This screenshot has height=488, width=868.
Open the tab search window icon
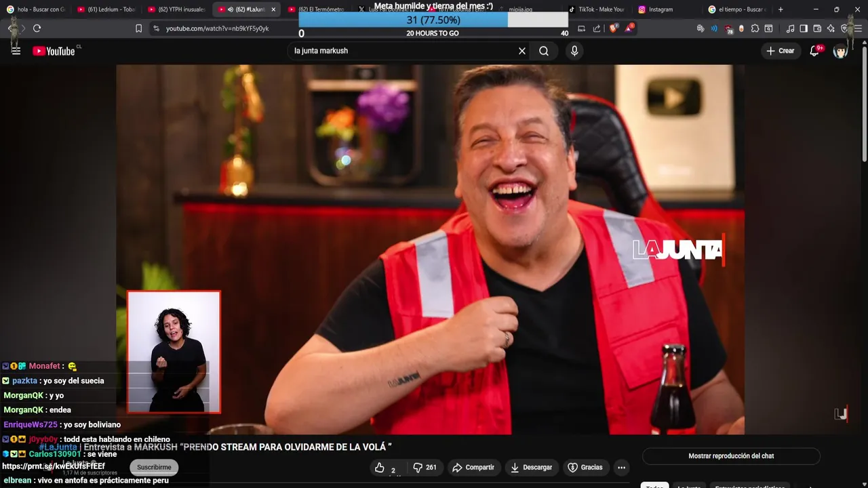[768, 28]
